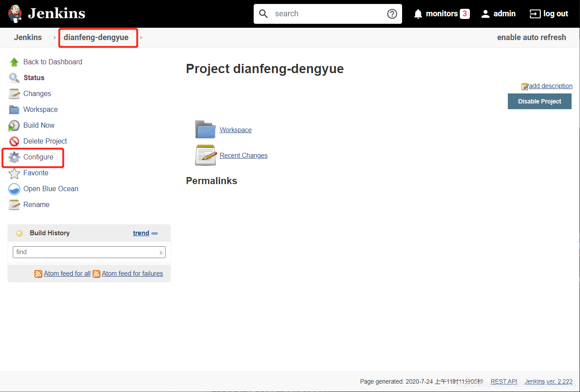Choose Rename in the sidebar
580x392 pixels.
tap(36, 205)
